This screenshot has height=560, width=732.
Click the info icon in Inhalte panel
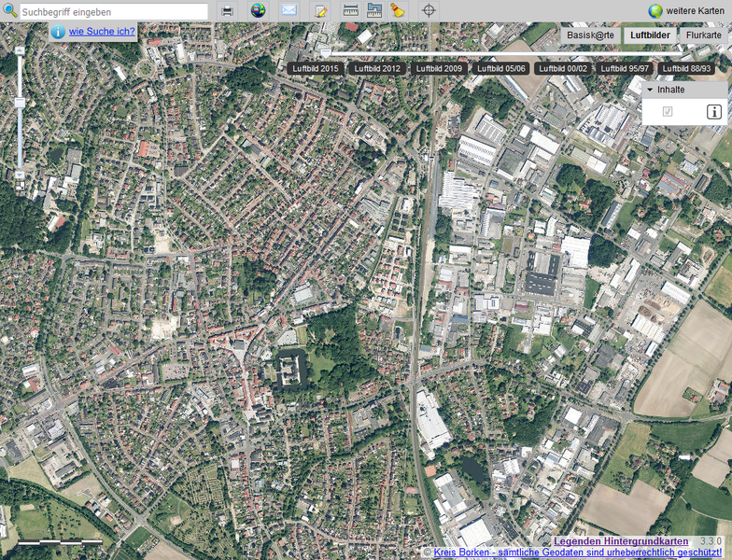coord(713,112)
